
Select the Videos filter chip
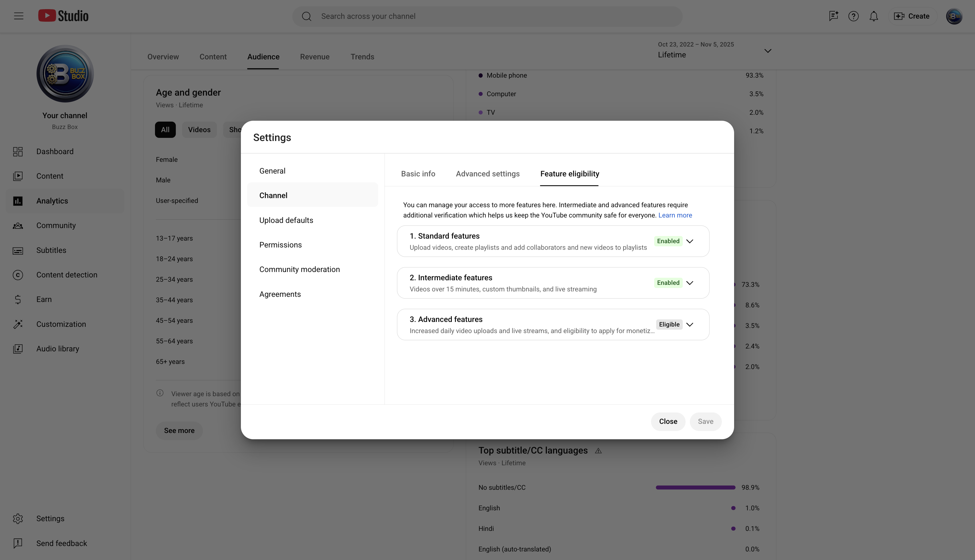coord(199,130)
